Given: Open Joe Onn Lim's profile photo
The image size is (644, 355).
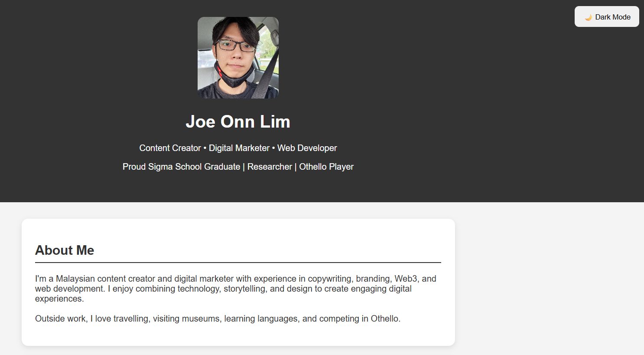Looking at the screenshot, I should 238,58.
